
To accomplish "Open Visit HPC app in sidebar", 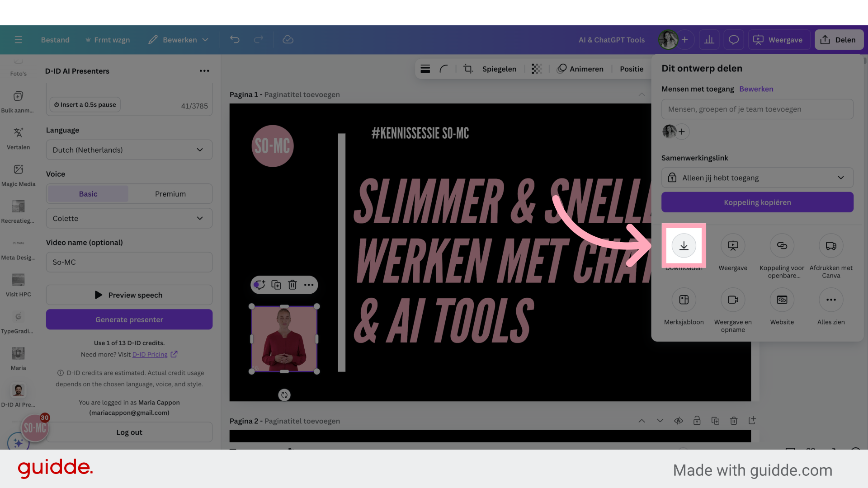I will click(18, 286).
